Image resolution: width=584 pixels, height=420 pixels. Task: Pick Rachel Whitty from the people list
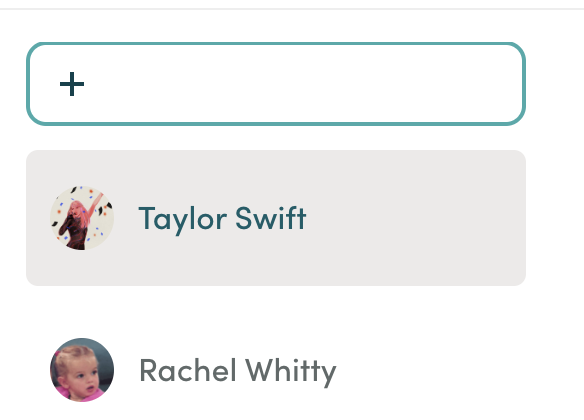pyautogui.click(x=276, y=370)
